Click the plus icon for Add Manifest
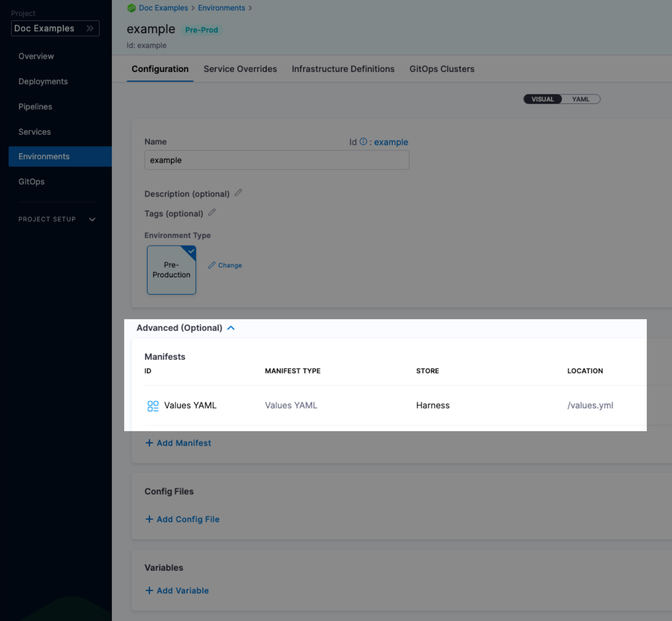This screenshot has height=621, width=672. pyautogui.click(x=149, y=443)
